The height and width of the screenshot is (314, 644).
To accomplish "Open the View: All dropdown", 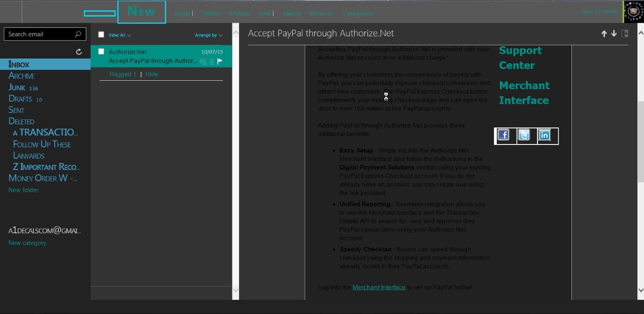I will [120, 35].
